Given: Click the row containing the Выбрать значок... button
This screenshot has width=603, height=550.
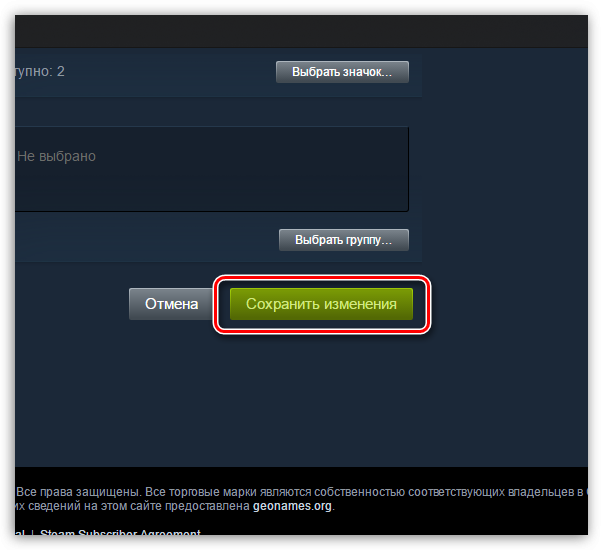Looking at the screenshot, I should tap(218, 73).
